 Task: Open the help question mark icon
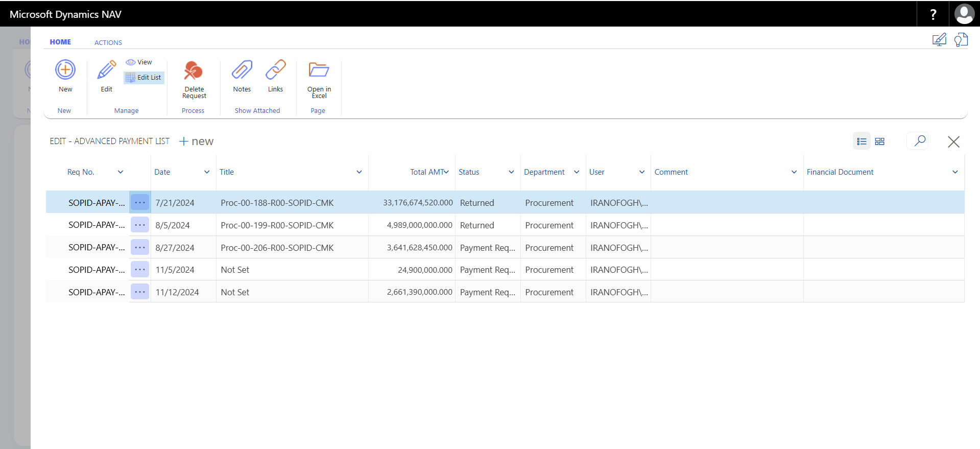click(933, 14)
